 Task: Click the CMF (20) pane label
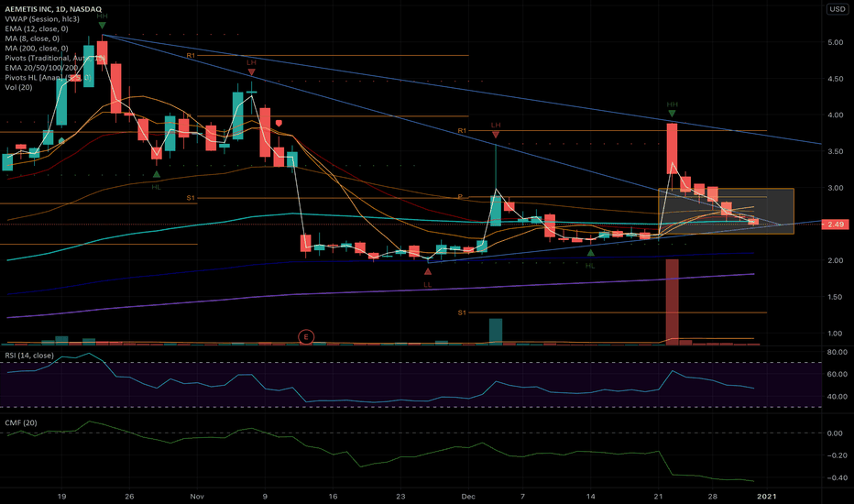pyautogui.click(x=21, y=422)
